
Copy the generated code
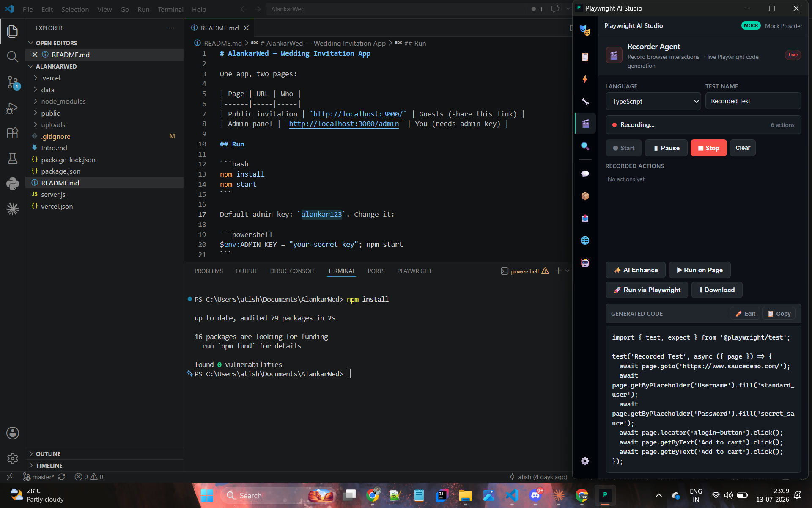779,314
